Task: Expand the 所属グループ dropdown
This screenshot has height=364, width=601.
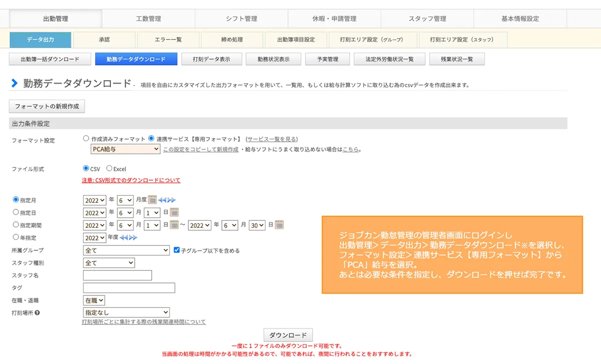Action: [x=126, y=250]
